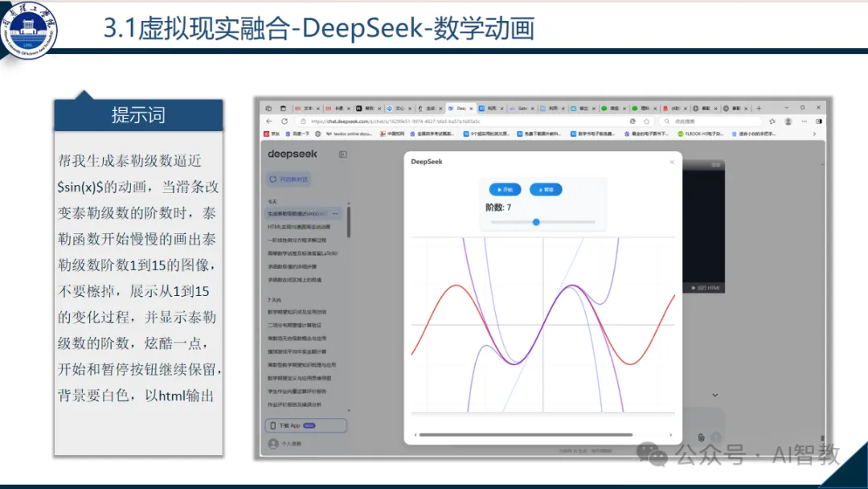
Task: Open chat 二项分布期望值计算验证
Action: 294,325
